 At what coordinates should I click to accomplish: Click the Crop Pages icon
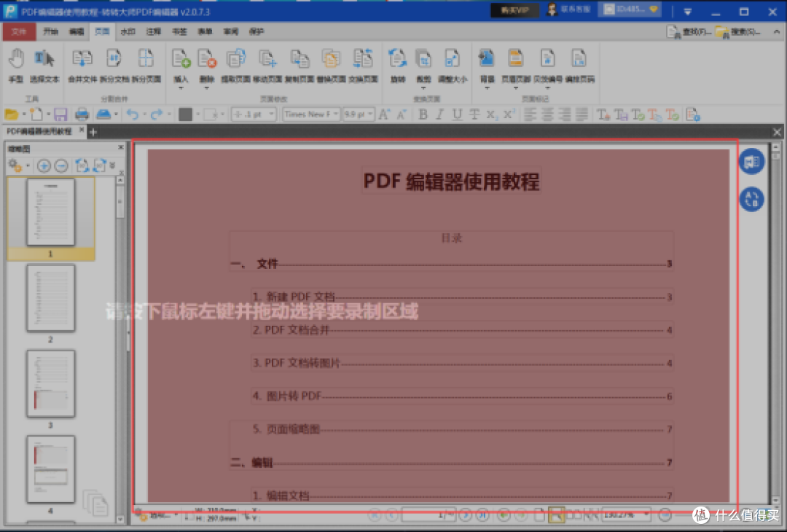(423, 59)
